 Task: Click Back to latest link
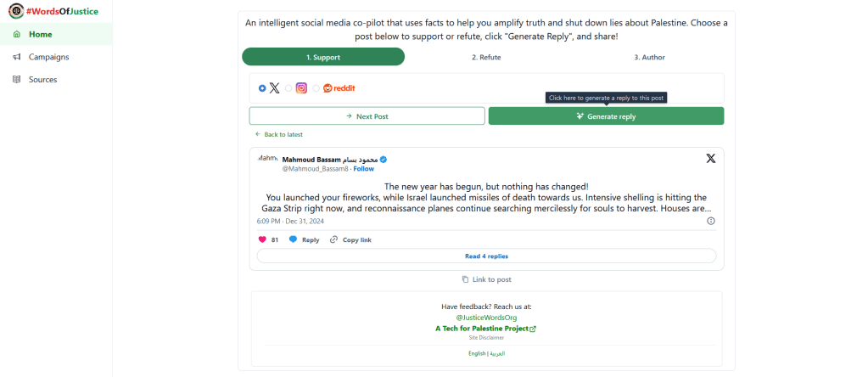click(x=279, y=134)
